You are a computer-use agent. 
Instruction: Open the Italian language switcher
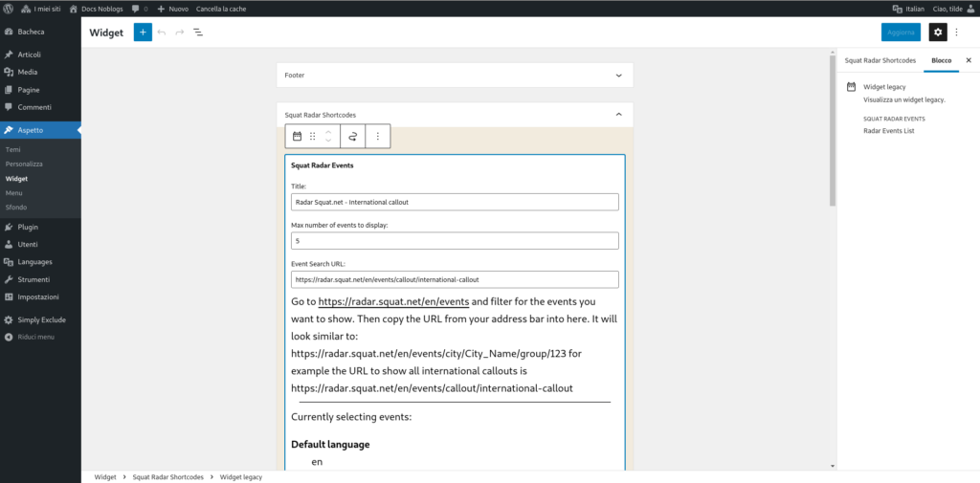tap(909, 9)
